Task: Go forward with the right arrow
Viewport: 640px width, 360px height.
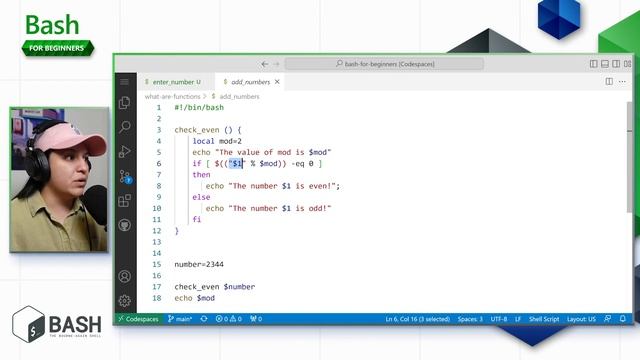Action: (276, 64)
